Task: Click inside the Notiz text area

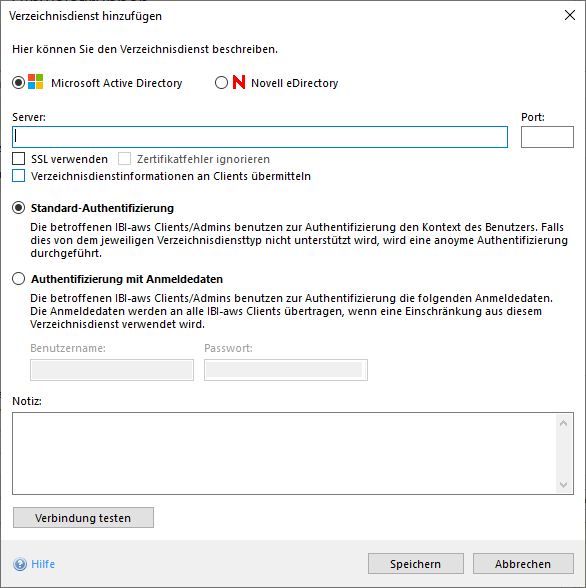Action: tap(284, 453)
